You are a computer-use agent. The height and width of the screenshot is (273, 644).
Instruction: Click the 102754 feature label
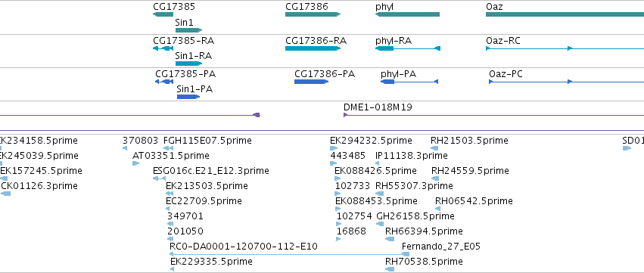[354, 216]
